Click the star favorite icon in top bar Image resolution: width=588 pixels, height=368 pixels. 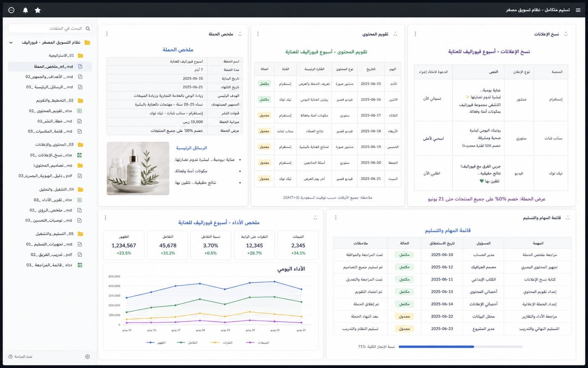38,10
